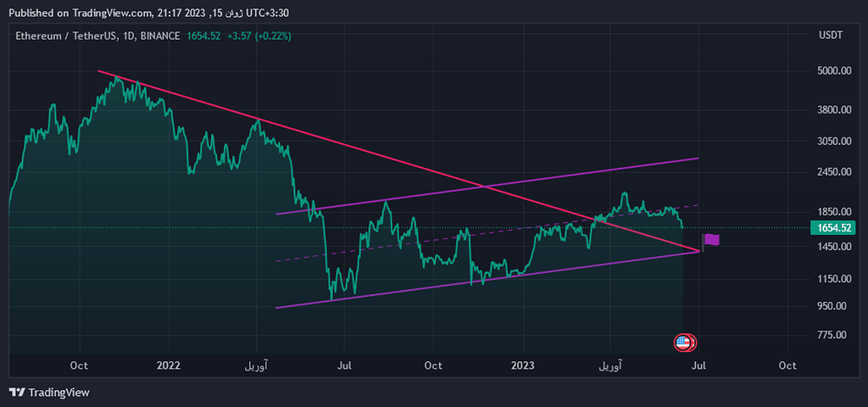
Task: Click the 5000.00 price scale label
Action: [x=832, y=71]
